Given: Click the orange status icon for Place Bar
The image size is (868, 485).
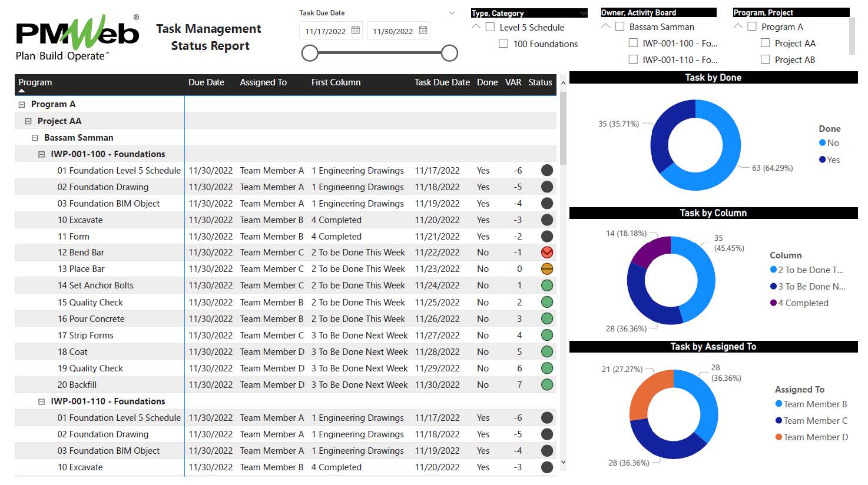Looking at the screenshot, I should click(x=547, y=269).
